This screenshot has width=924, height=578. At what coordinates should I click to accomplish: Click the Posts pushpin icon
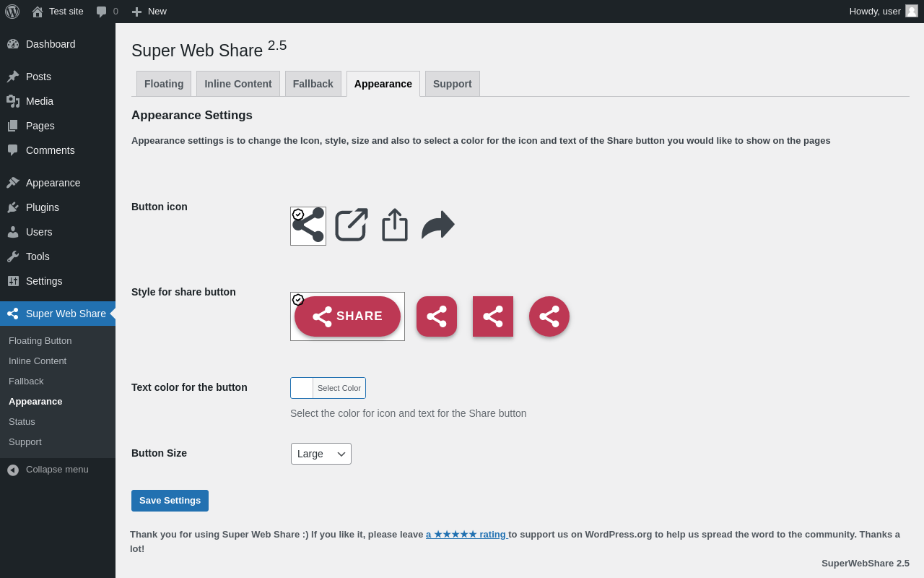coord(13,77)
